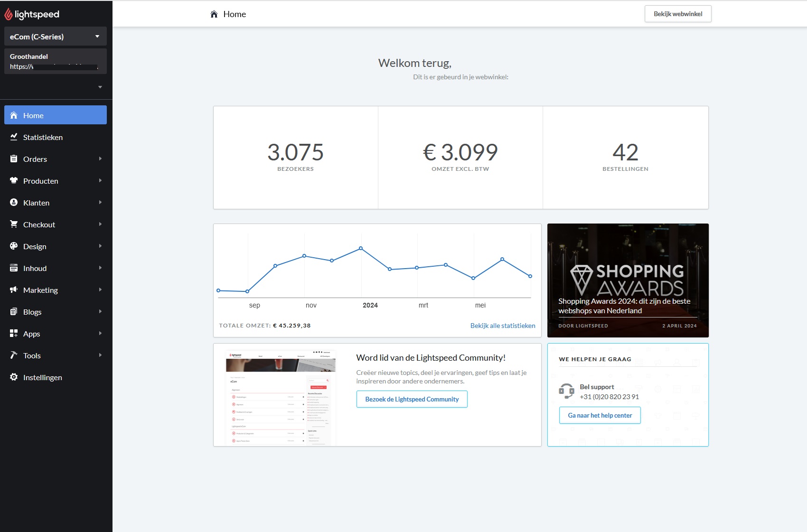807x532 pixels.
Task: Click the Tools hammer icon
Action: coord(14,355)
